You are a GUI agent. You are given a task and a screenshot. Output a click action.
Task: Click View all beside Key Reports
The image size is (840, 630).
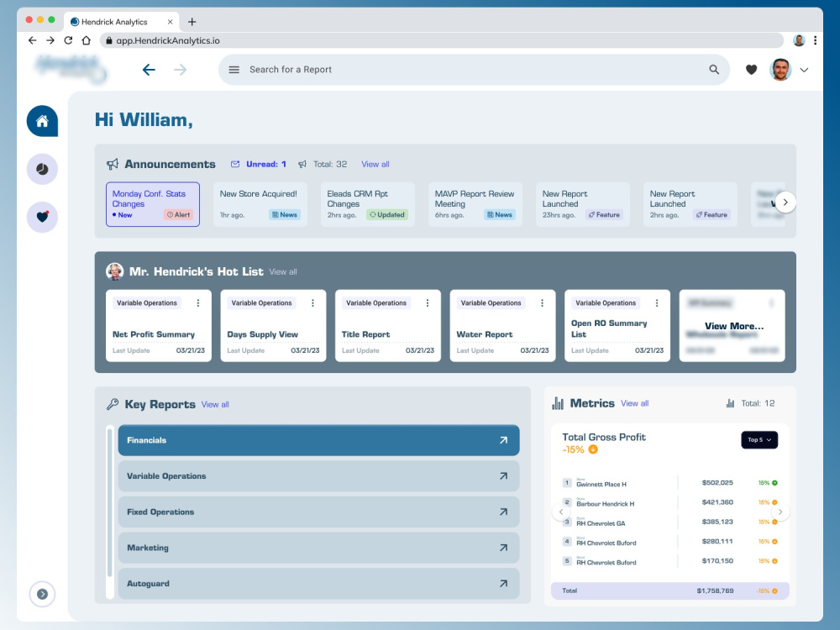pos(215,405)
